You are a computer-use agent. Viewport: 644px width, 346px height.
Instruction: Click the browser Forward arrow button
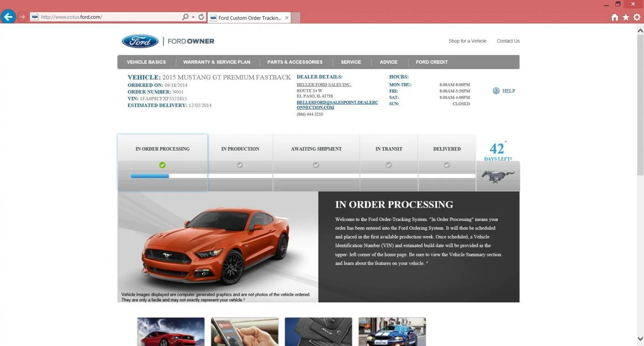point(22,17)
